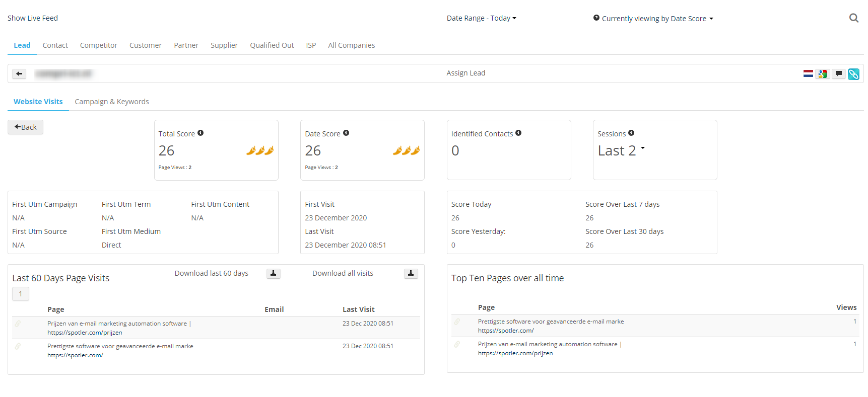Click 'Page Views : 2' under Date Score

pos(321,168)
